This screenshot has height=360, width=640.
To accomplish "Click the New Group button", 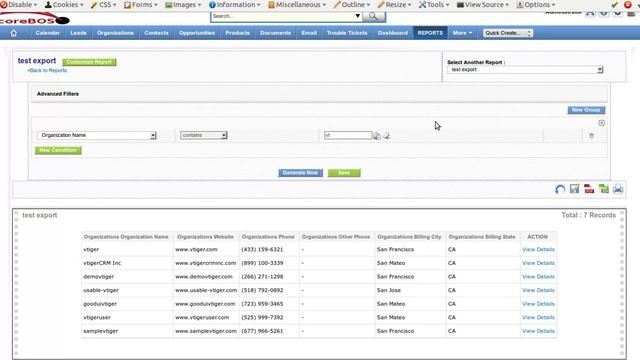I will tap(586, 110).
